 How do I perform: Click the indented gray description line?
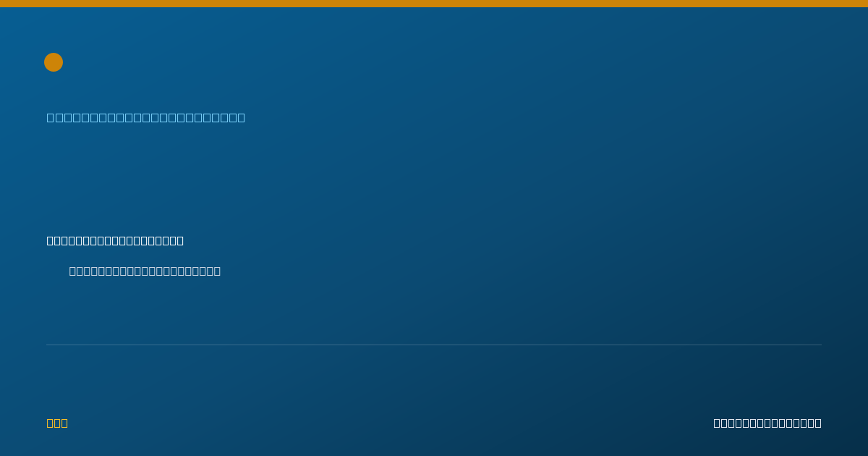pos(145,271)
